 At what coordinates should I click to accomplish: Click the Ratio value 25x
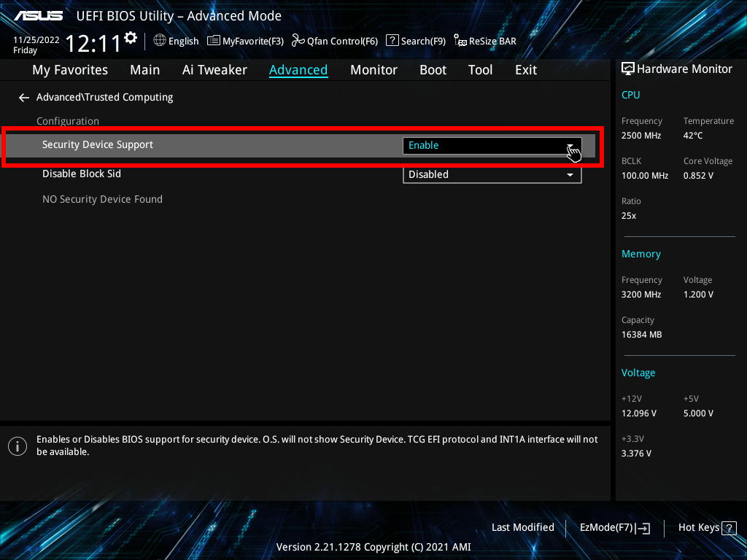point(628,216)
